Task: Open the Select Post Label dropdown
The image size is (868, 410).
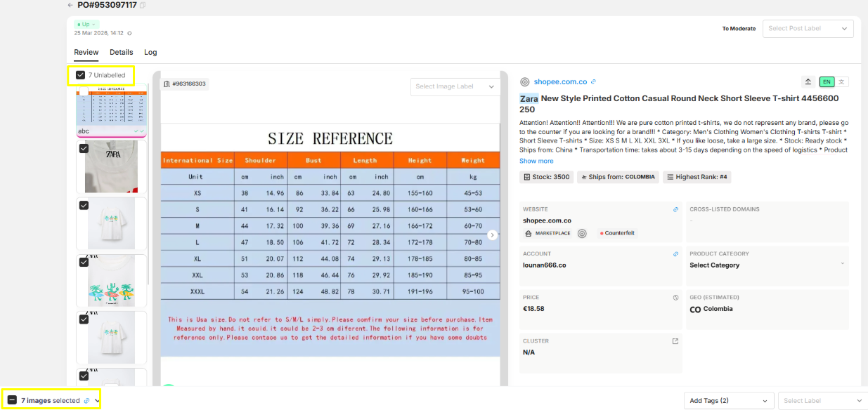Action: [808, 29]
